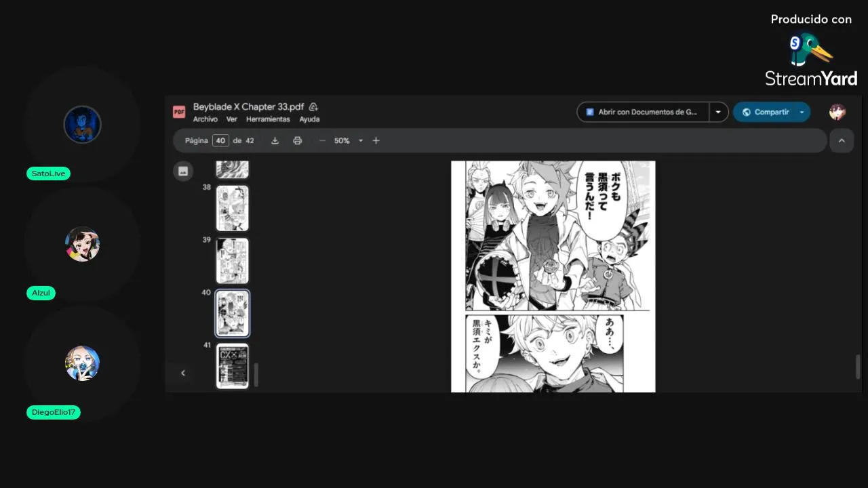Click SatoLive's participant avatar
The height and width of the screenshot is (488, 868).
point(82,124)
